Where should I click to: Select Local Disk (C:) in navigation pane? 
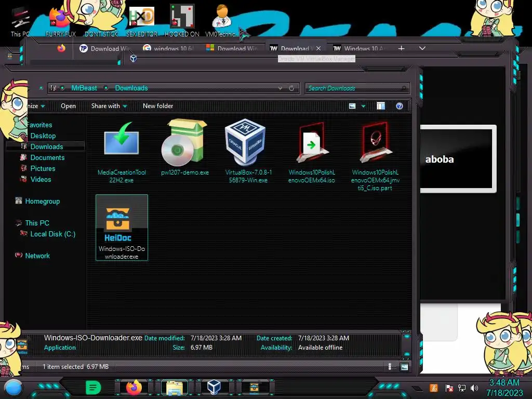(53, 234)
